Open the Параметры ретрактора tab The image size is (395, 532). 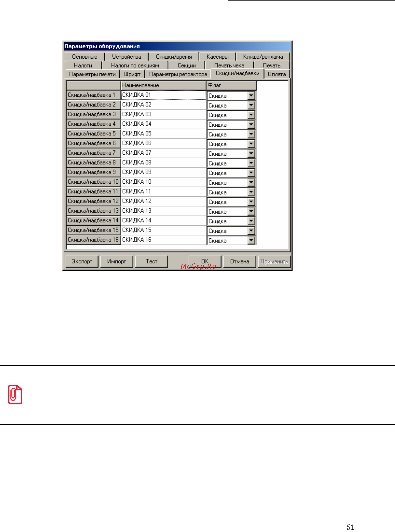point(178,74)
